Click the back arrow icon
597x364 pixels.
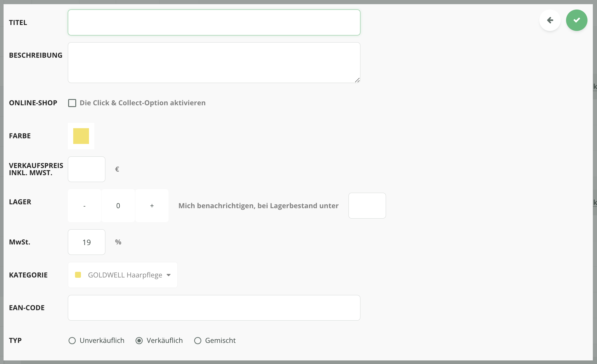point(550,20)
